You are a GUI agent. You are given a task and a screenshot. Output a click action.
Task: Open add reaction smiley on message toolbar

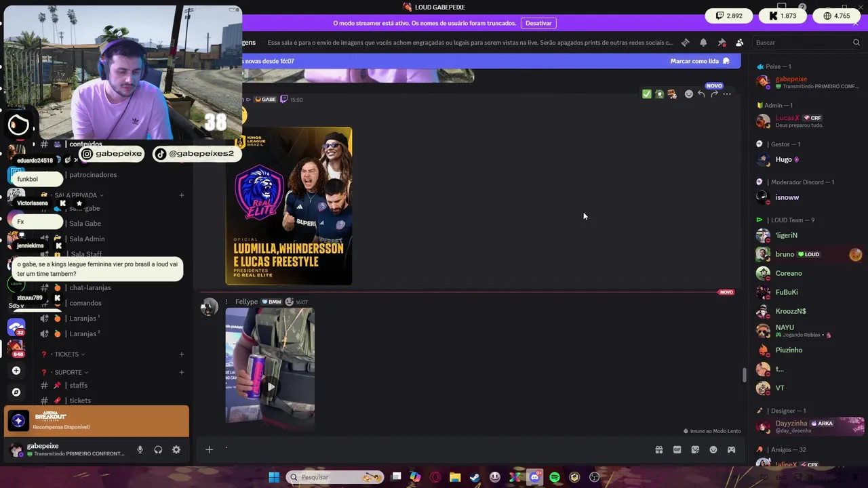tap(688, 94)
